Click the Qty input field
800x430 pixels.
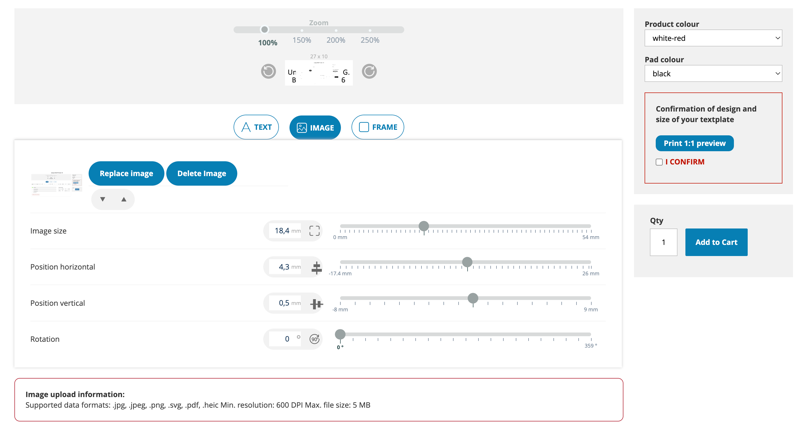click(x=663, y=242)
